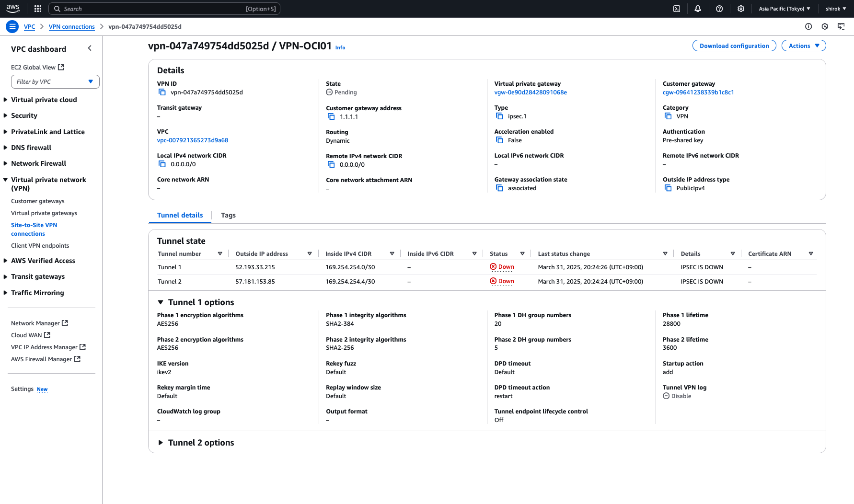This screenshot has width=854, height=504.
Task: Open virtual private gateway vgw-0e90d28428091068e
Action: click(531, 92)
